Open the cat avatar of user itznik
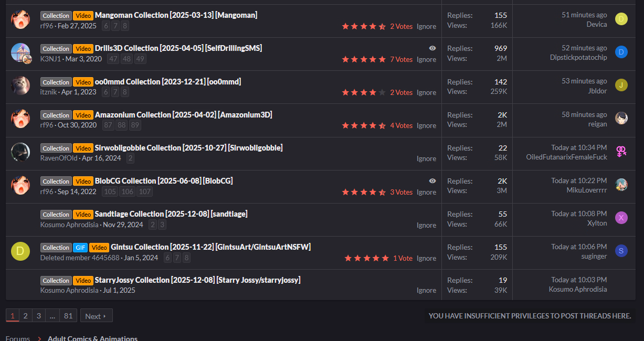644x341 pixels. [20, 86]
